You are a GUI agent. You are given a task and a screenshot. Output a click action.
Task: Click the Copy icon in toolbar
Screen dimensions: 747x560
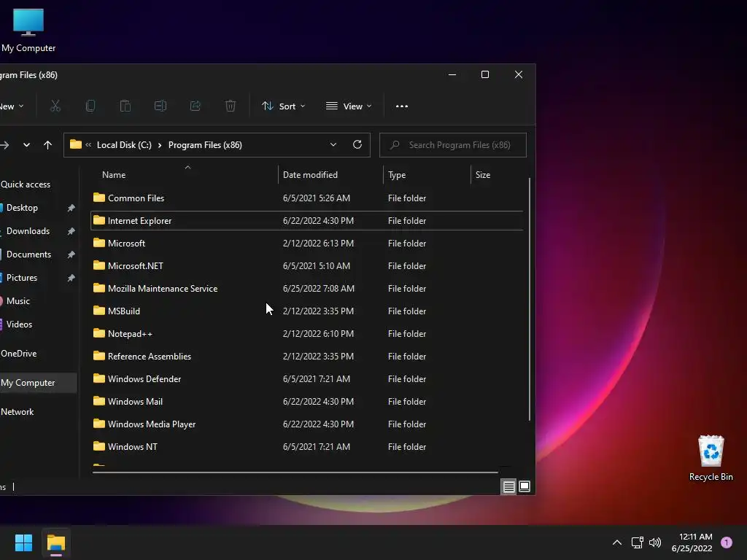90,106
